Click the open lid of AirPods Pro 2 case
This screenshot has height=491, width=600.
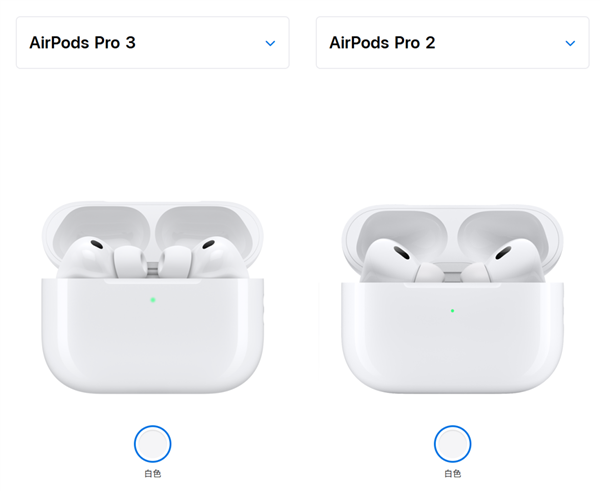coord(452,224)
